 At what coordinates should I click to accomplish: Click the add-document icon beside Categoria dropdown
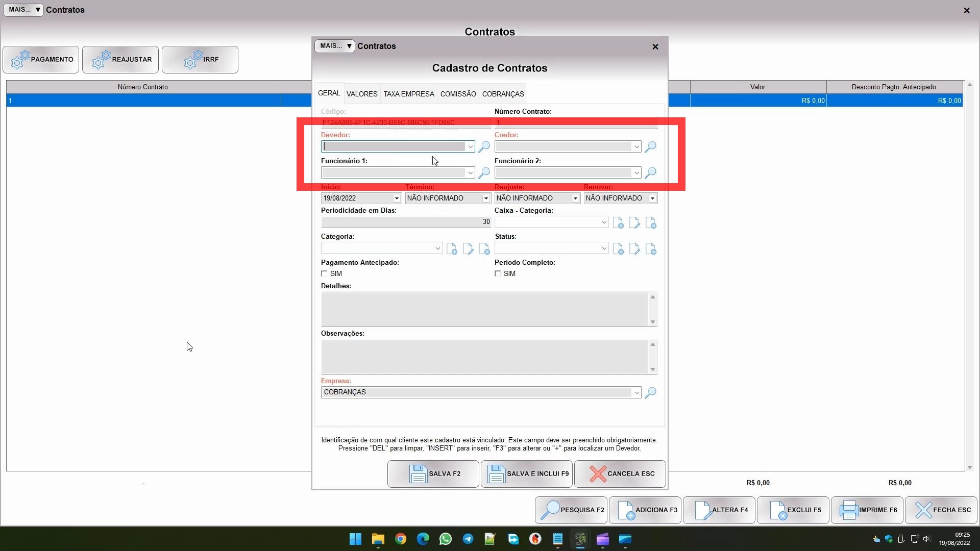pyautogui.click(x=452, y=249)
